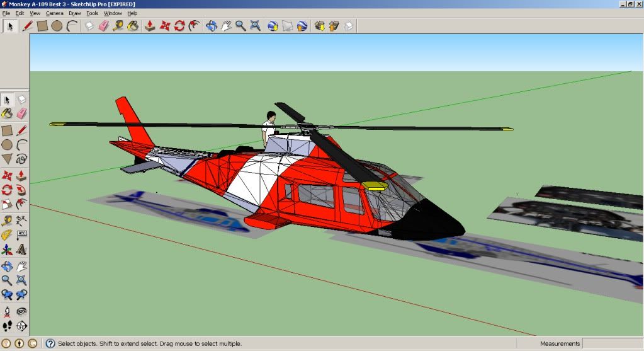Select Paint Bucket tool in top toolbar
644x351 pixels.
click(x=133, y=26)
